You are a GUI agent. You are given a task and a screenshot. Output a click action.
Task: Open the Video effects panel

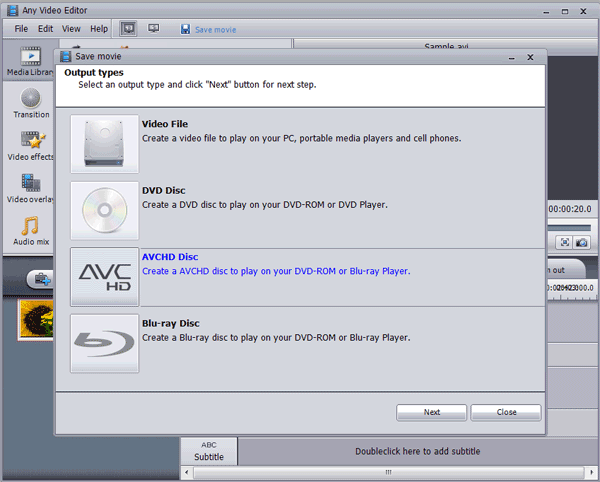pyautogui.click(x=31, y=145)
